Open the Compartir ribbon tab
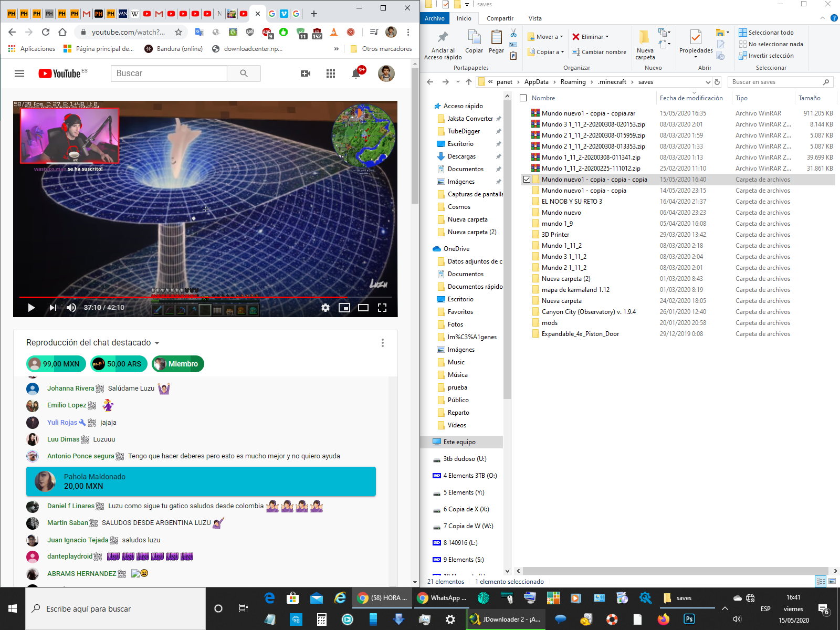The image size is (840, 630). (x=500, y=18)
